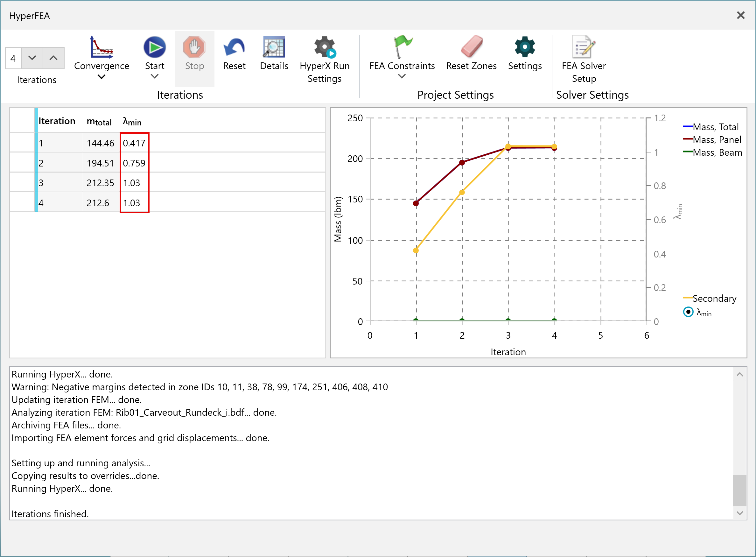
Task: Click the 194.51 mass value
Action: click(x=101, y=163)
